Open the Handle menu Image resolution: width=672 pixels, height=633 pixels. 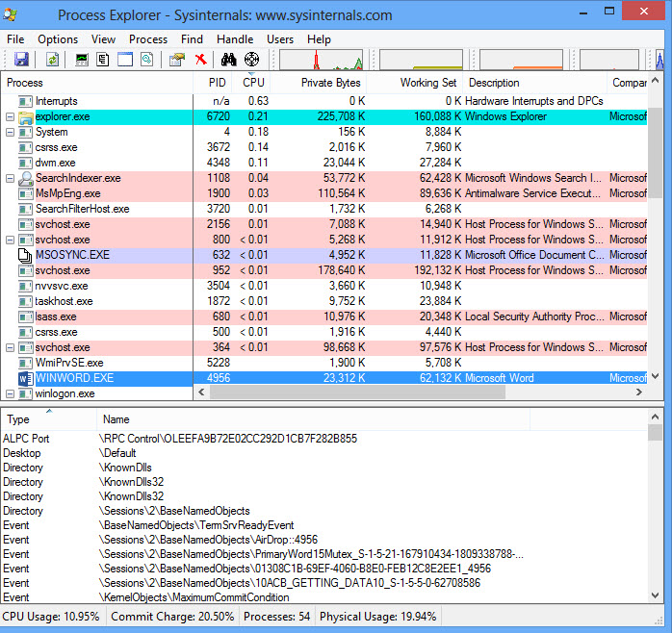(235, 39)
